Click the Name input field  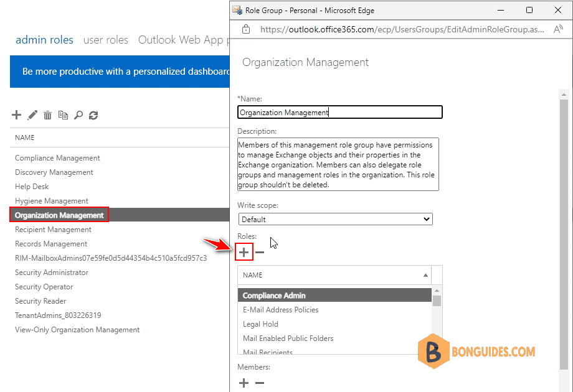click(340, 112)
